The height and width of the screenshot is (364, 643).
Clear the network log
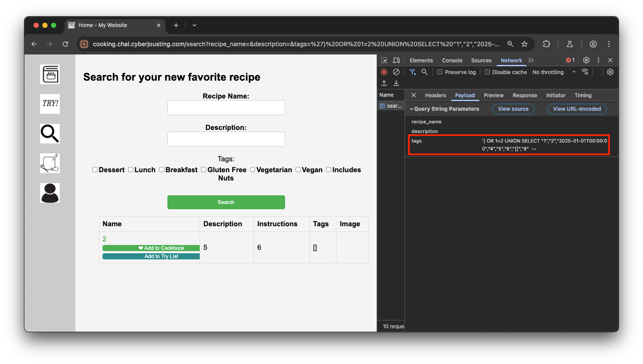coord(396,72)
